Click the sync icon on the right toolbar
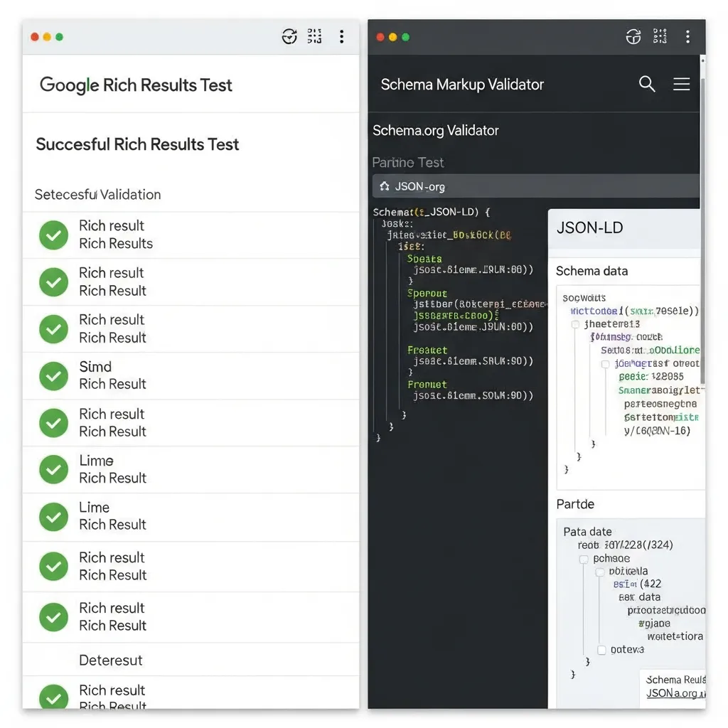This screenshot has width=728, height=728. tap(633, 36)
